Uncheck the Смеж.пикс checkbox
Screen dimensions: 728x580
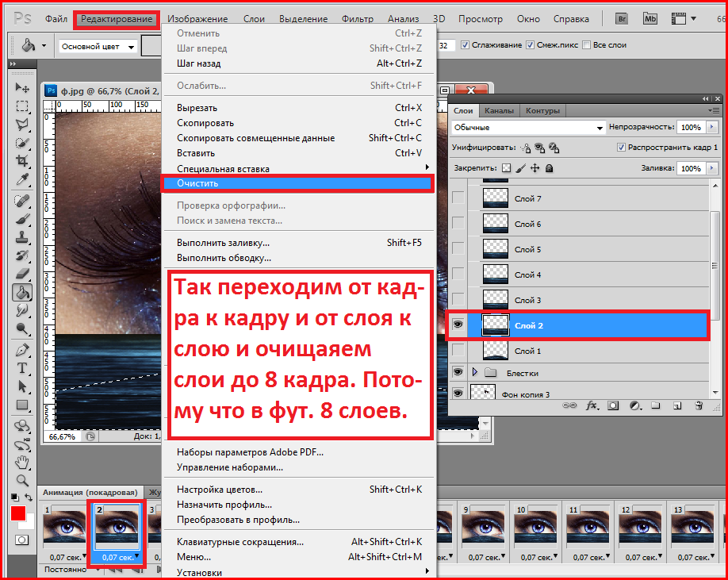click(x=530, y=45)
